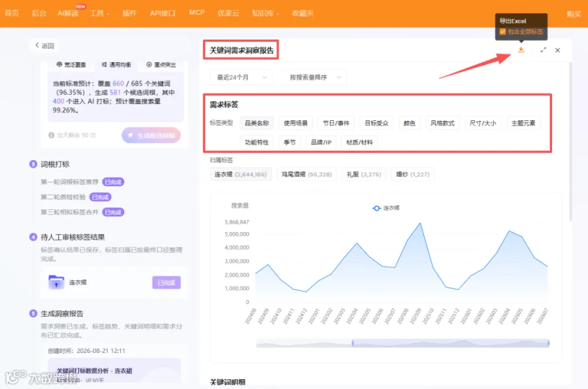Select the 重点突出 mode option

point(161,65)
